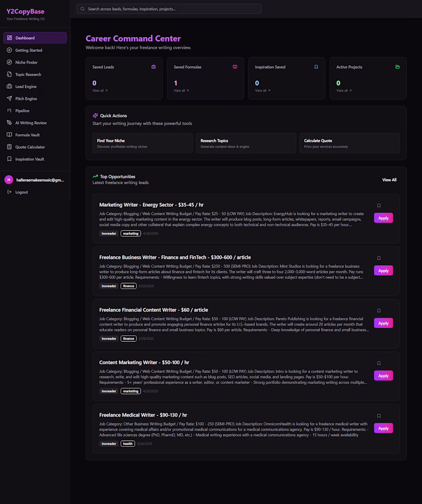Bookmark the Marketing Writer Energy Sector lead
The height and width of the screenshot is (504, 422).
point(379,206)
